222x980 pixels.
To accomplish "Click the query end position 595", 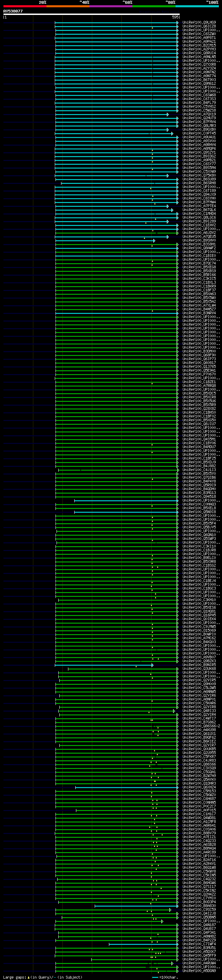I will [175, 17].
